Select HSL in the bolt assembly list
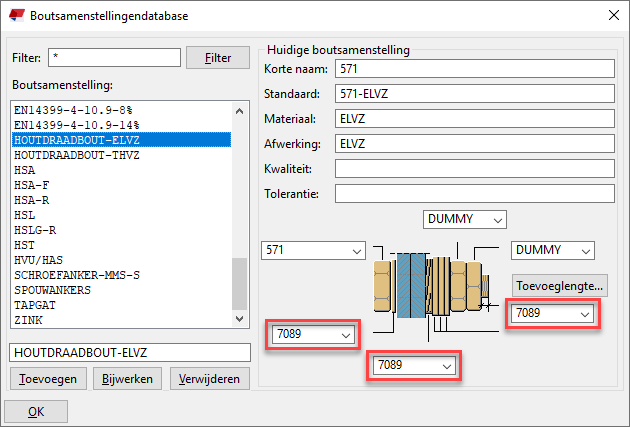Screen dimensions: 630x427 click(121, 215)
